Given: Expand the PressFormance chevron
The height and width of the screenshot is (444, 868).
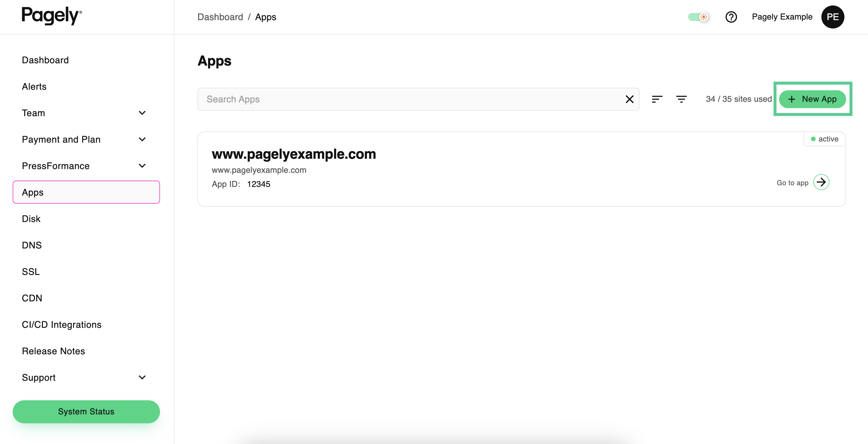Looking at the screenshot, I should tap(142, 166).
